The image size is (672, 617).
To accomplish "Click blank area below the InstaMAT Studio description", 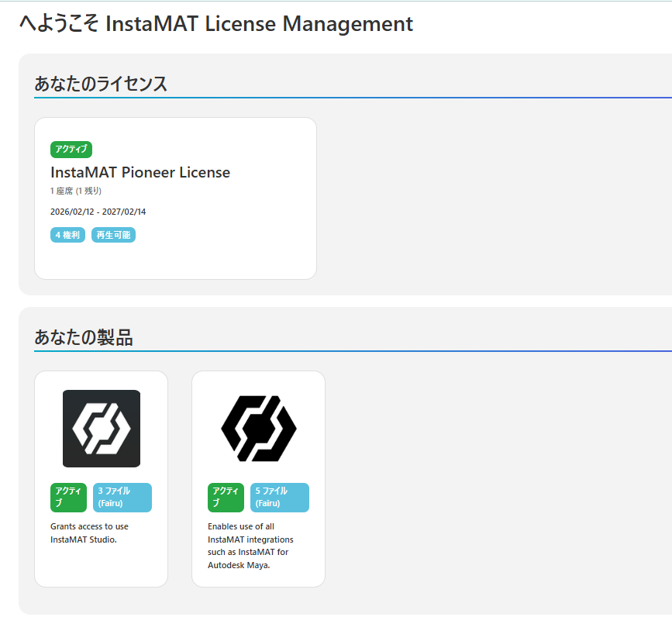I will click(x=101, y=566).
